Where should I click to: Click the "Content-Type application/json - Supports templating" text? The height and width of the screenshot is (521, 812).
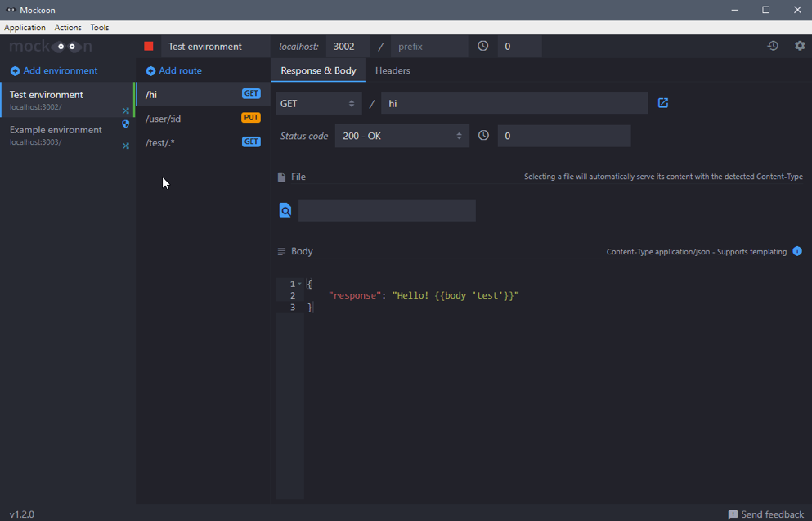[697, 252]
